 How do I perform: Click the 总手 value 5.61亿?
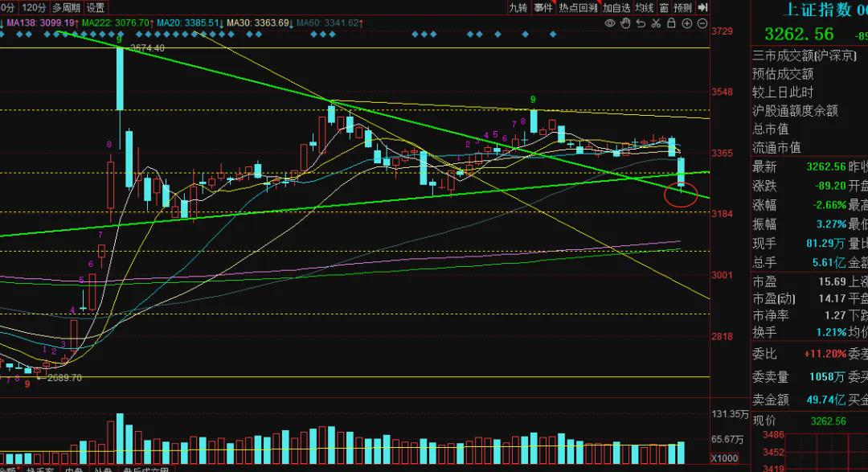click(829, 262)
